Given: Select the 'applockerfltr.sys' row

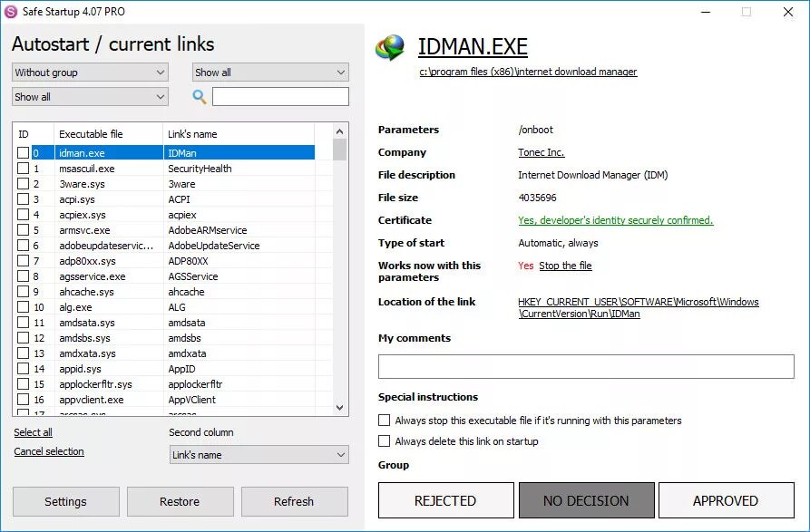Looking at the screenshot, I should point(166,384).
